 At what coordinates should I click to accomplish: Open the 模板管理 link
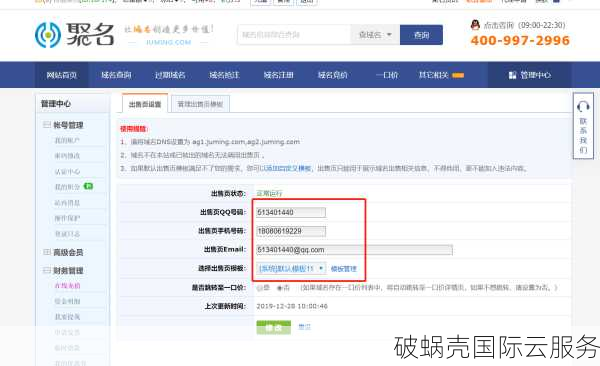(x=344, y=269)
